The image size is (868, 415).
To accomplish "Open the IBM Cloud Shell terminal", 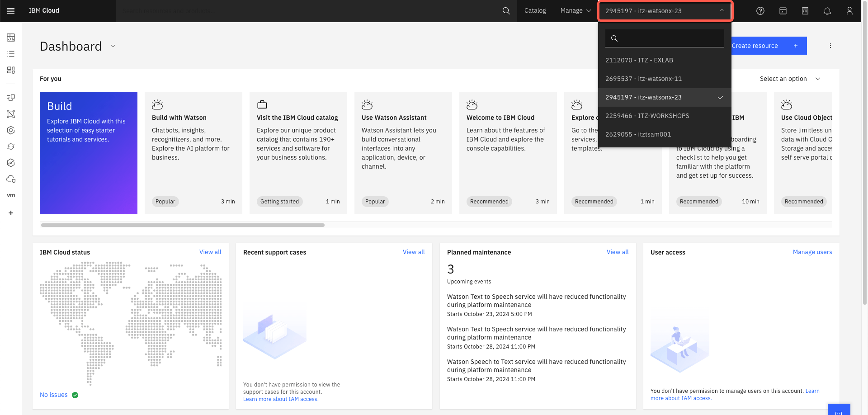I will (783, 10).
